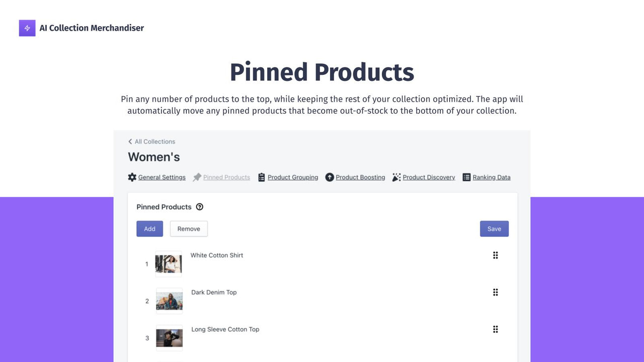Click the Remove button
The width and height of the screenshot is (644, 362).
pyautogui.click(x=189, y=228)
